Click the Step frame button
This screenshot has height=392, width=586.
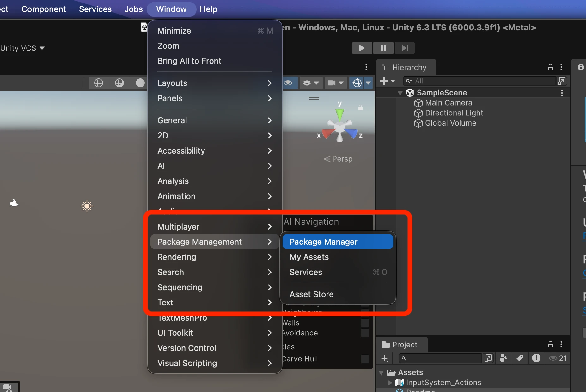point(405,48)
